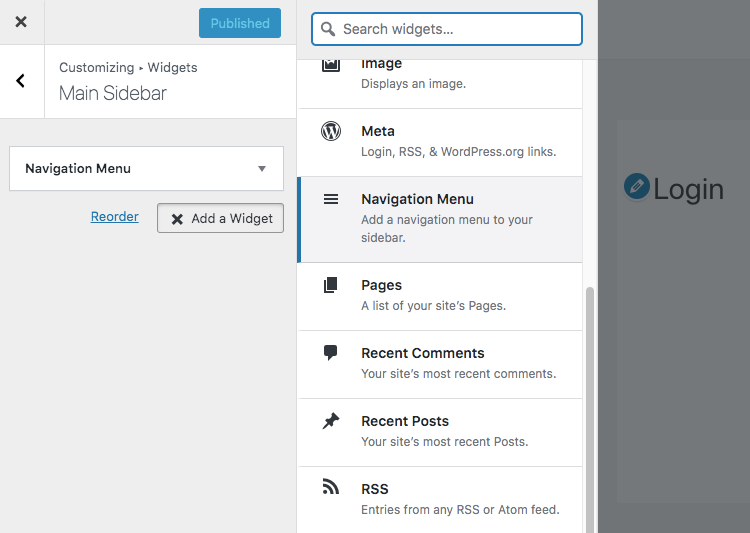750x533 pixels.
Task: Toggle the Add a Widget button
Action: click(221, 218)
